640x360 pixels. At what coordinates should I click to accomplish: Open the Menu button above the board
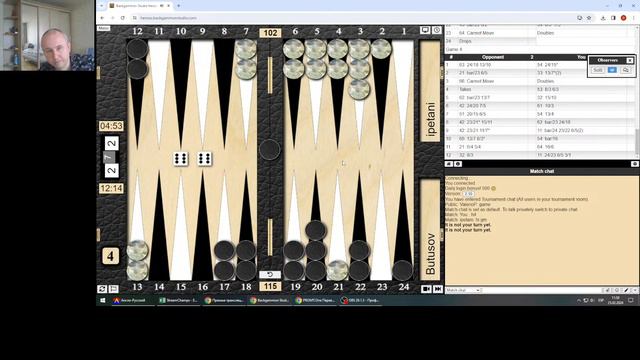coord(104,28)
